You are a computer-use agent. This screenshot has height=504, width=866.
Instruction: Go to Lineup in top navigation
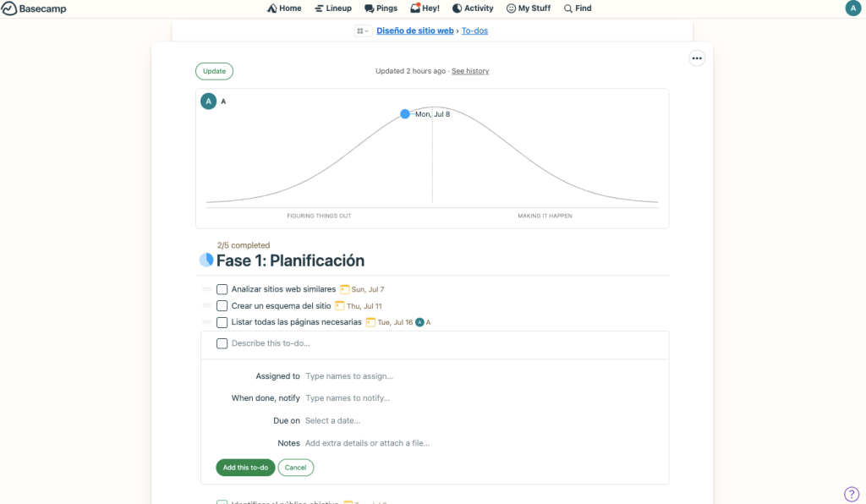(x=332, y=8)
